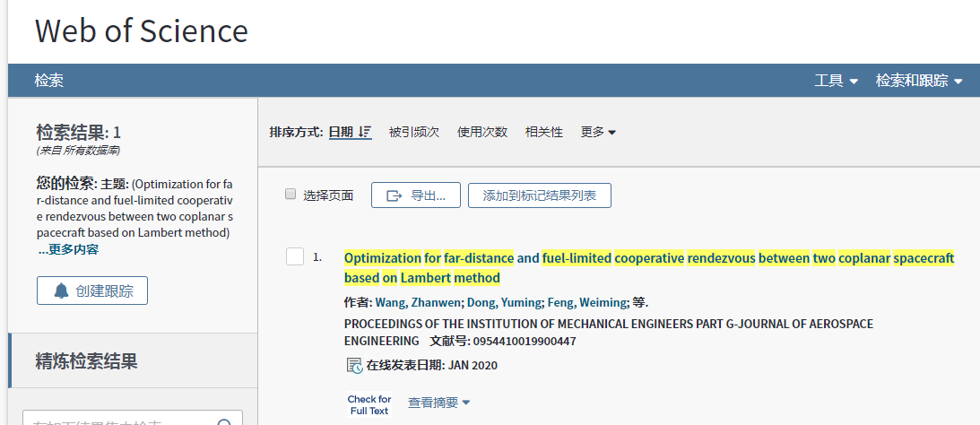Expand the 更多 sort options
Image resolution: width=980 pixels, height=425 pixels.
pos(598,132)
